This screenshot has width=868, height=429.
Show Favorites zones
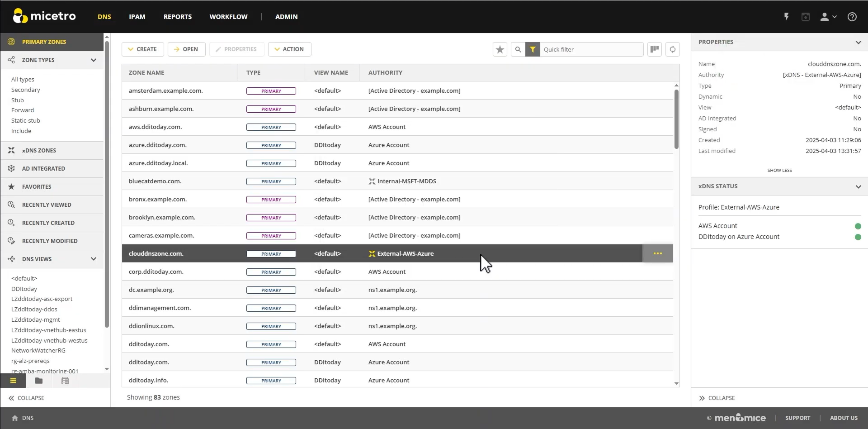pos(52,186)
